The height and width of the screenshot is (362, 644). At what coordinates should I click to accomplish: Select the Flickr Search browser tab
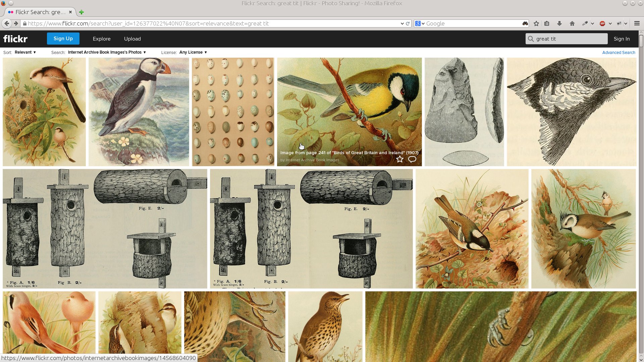[x=40, y=12]
